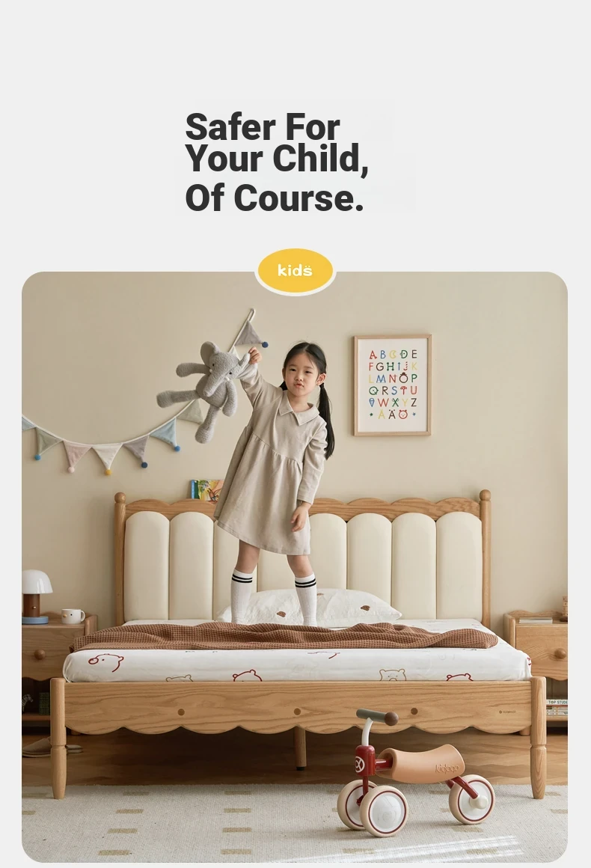Click the round knob on left nightstand drawer
Viewport: 591px width, 868px height.
pos(40,654)
